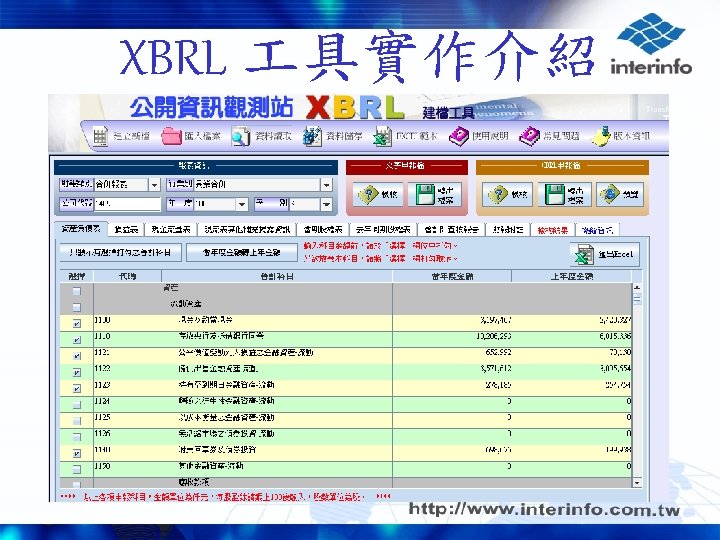Switch to the 損益表 tab
This screenshot has height=540, width=720.
click(x=126, y=230)
